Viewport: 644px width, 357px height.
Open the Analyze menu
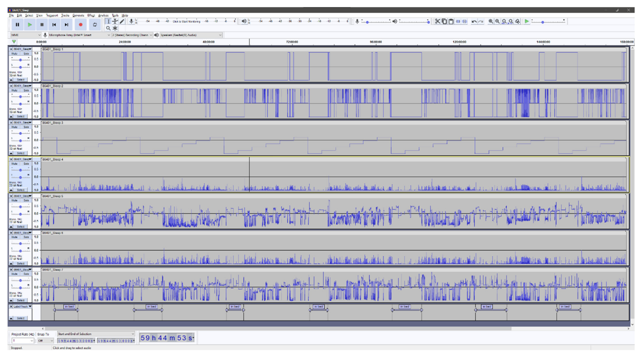[x=103, y=15]
